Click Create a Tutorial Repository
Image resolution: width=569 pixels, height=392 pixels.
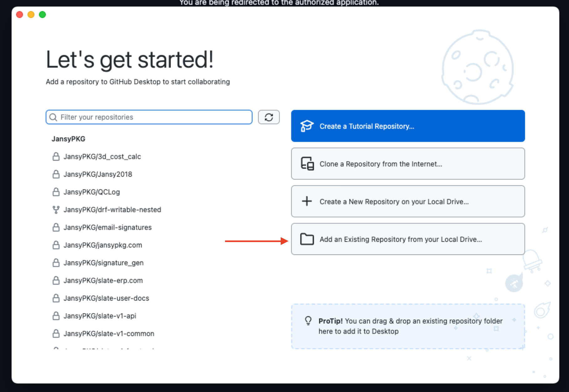point(407,126)
